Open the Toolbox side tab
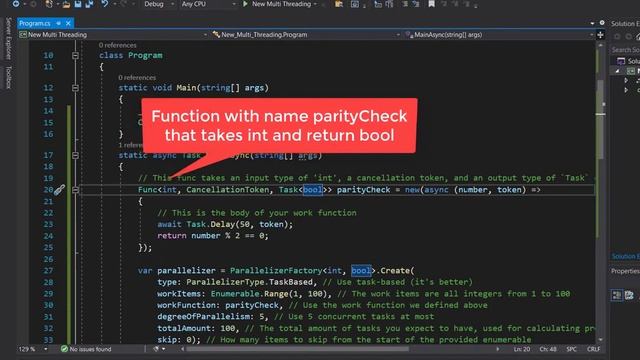This screenshot has width=640, height=360. click(x=8, y=78)
